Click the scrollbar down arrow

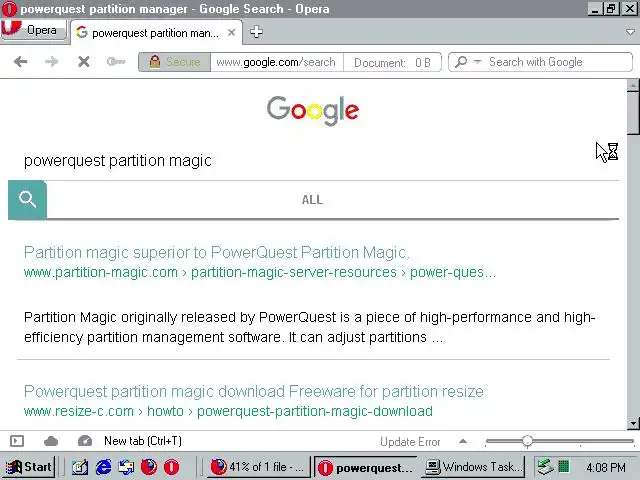coord(633,424)
